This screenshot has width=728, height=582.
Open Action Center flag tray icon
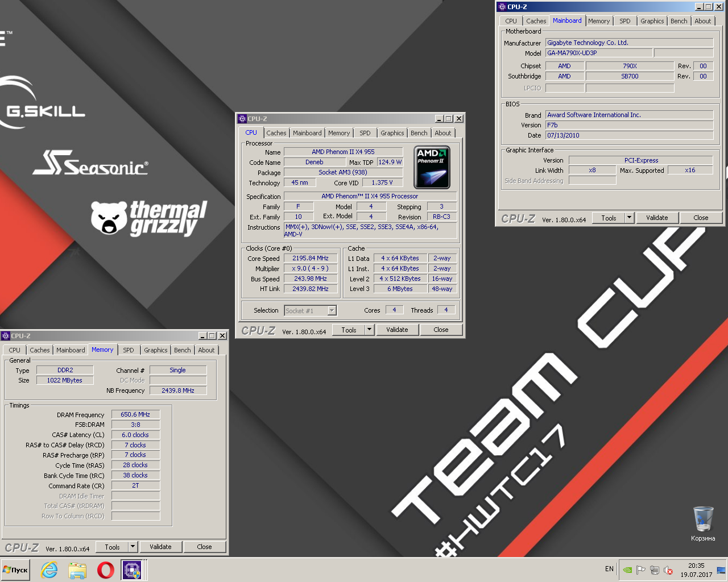pyautogui.click(x=640, y=569)
